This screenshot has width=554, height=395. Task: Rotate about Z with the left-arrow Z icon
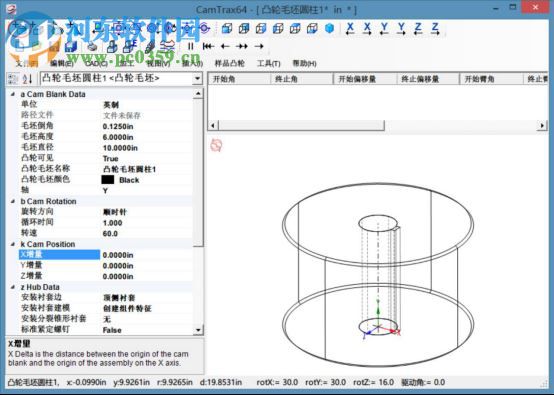click(418, 28)
